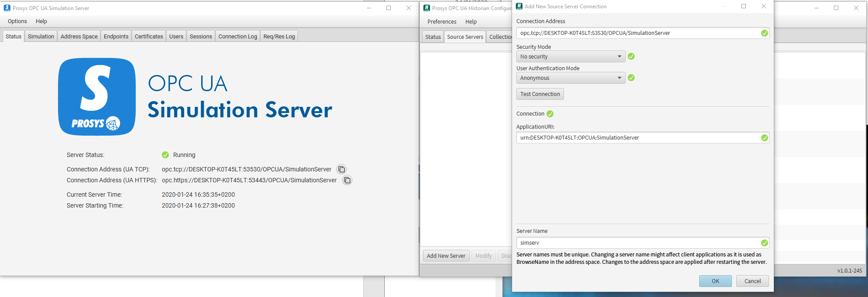Cancel the new source server dialog

click(752, 281)
